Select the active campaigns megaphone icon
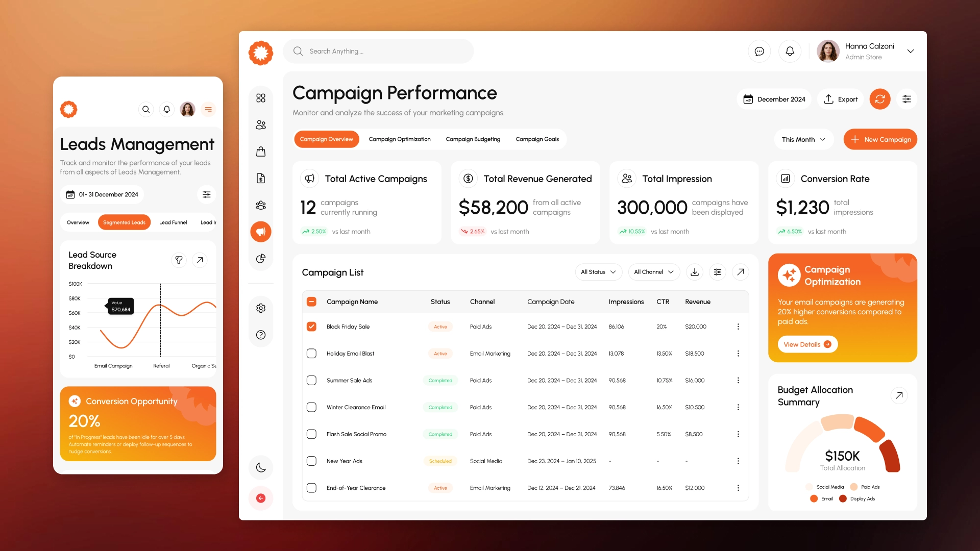 click(261, 232)
